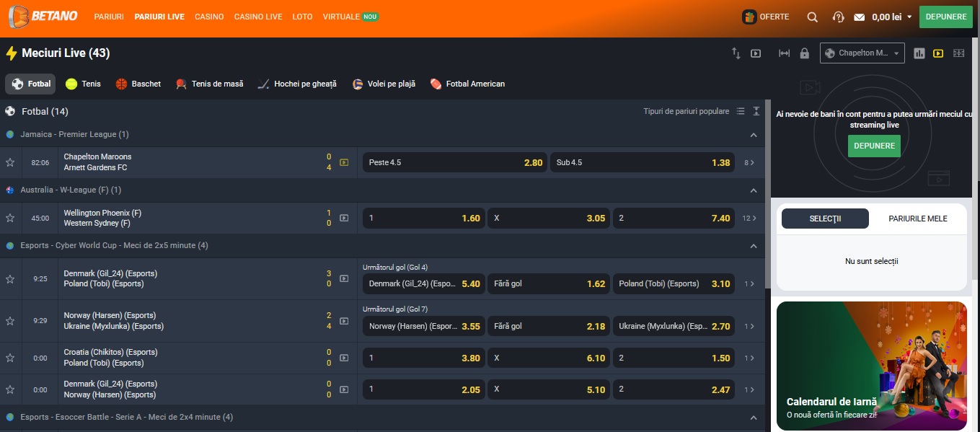Select the Baschet sport tab
The image size is (980, 432).
[138, 84]
